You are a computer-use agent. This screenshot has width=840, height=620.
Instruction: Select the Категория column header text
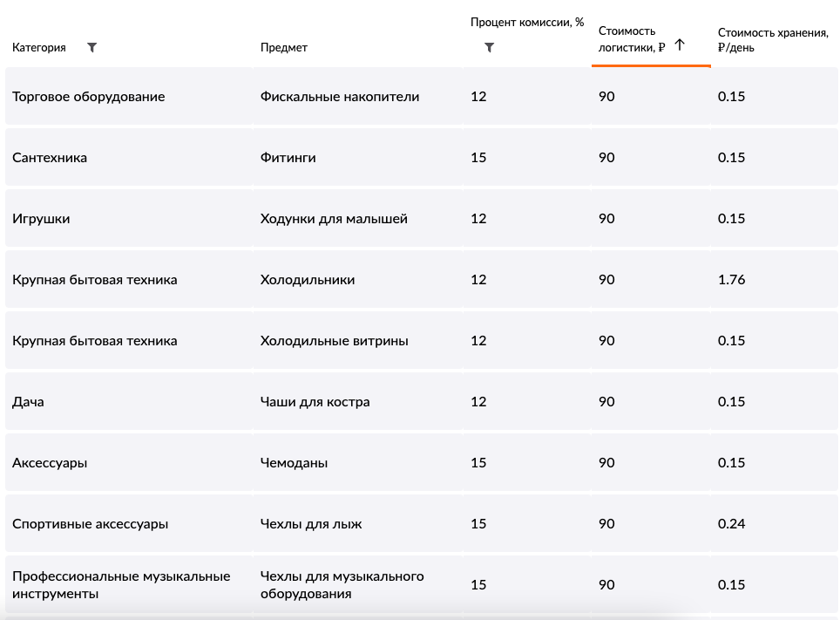pyautogui.click(x=39, y=48)
